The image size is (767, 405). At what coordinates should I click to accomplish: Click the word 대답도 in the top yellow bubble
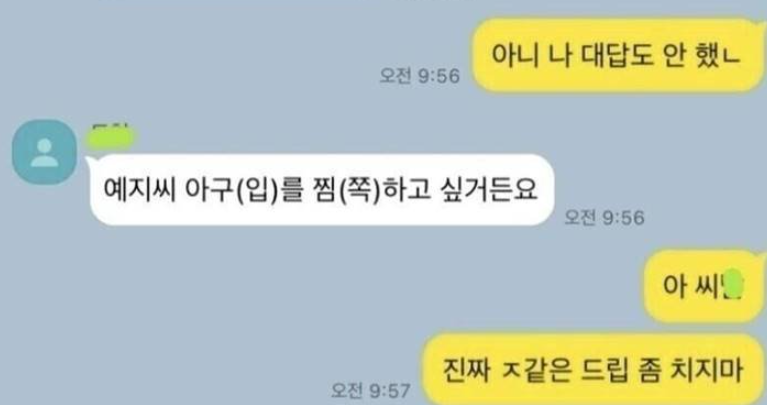click(x=617, y=54)
